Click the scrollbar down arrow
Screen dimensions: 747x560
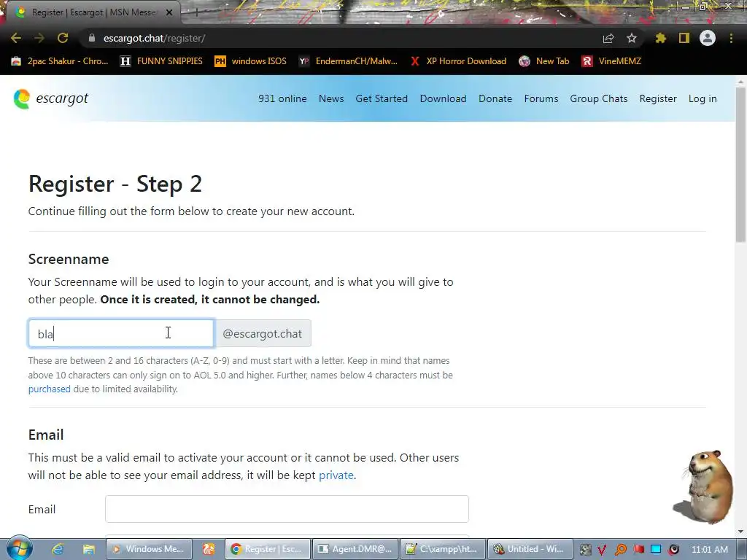[x=741, y=532]
